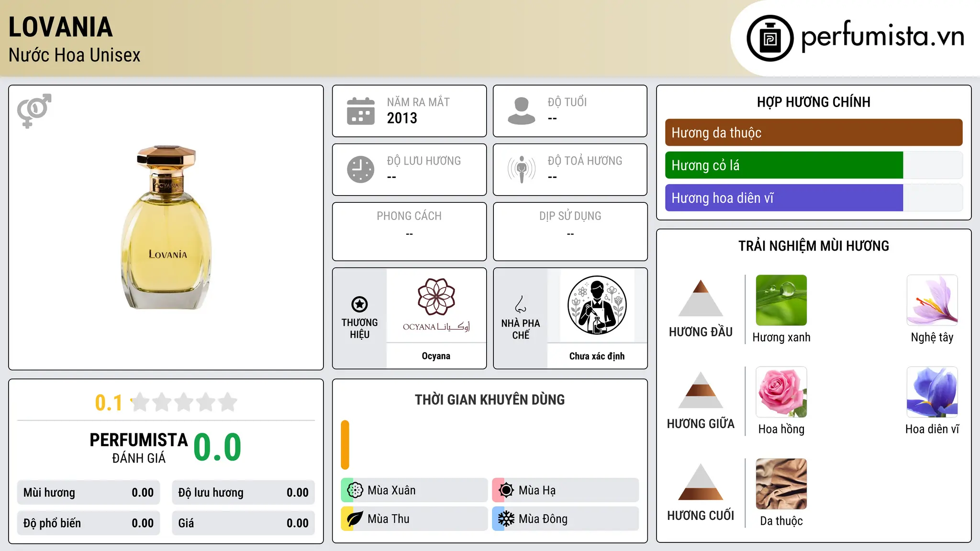Click the Độ lưu hương 0.00 score row

[x=244, y=493]
